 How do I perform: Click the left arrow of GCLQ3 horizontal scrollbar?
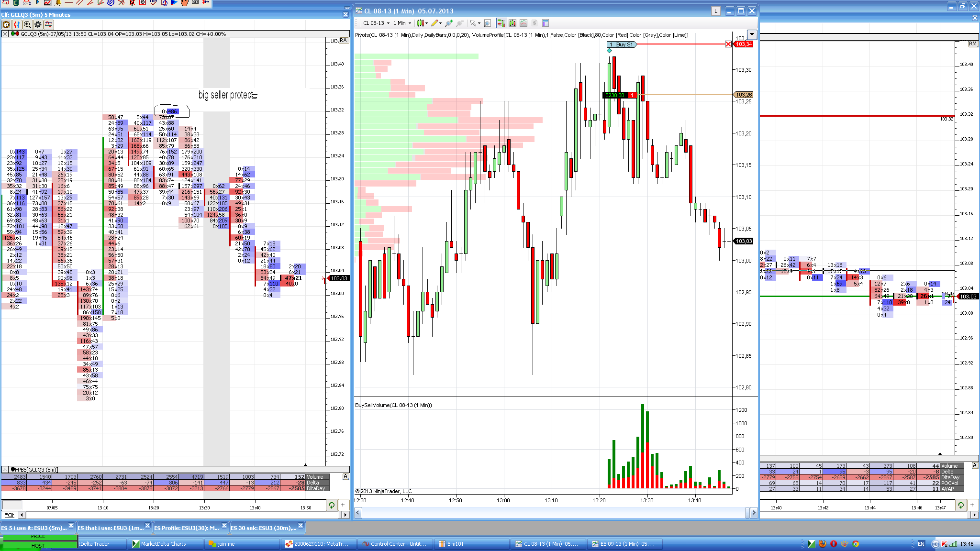click(x=22, y=515)
